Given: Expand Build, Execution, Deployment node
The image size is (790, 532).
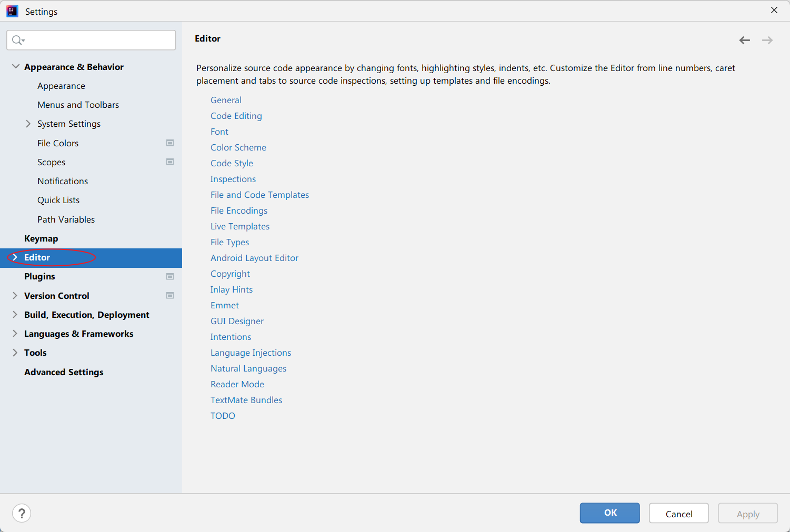Looking at the screenshot, I should (15, 315).
